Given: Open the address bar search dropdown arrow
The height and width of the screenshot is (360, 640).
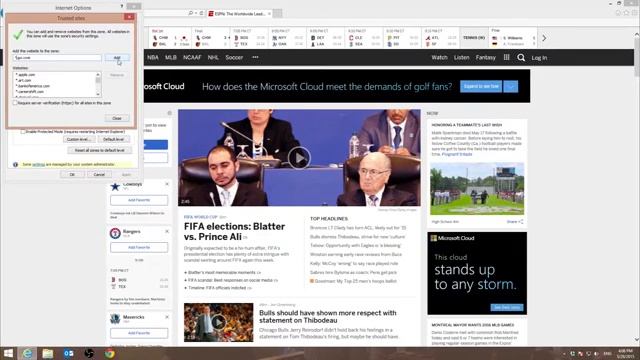Looking at the screenshot, I should click(196, 13).
